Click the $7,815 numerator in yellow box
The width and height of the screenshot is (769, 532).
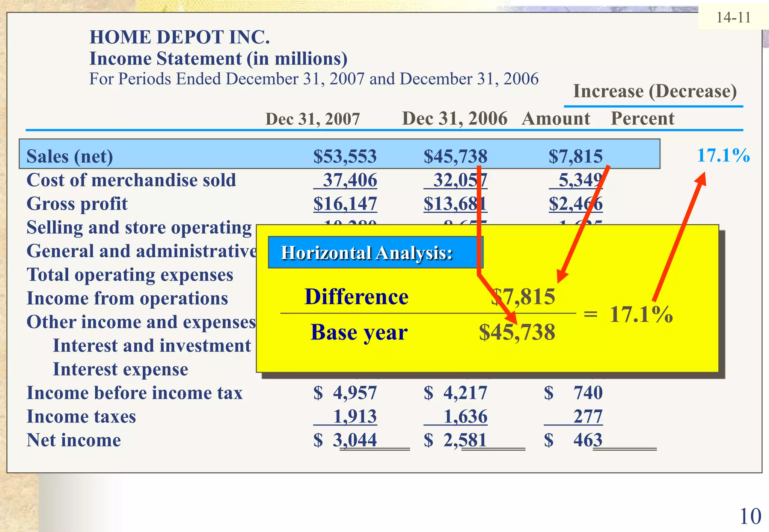(x=523, y=297)
